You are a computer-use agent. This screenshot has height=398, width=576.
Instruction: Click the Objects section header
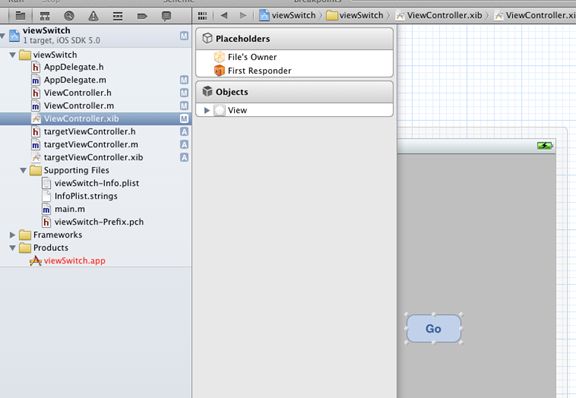point(295,92)
